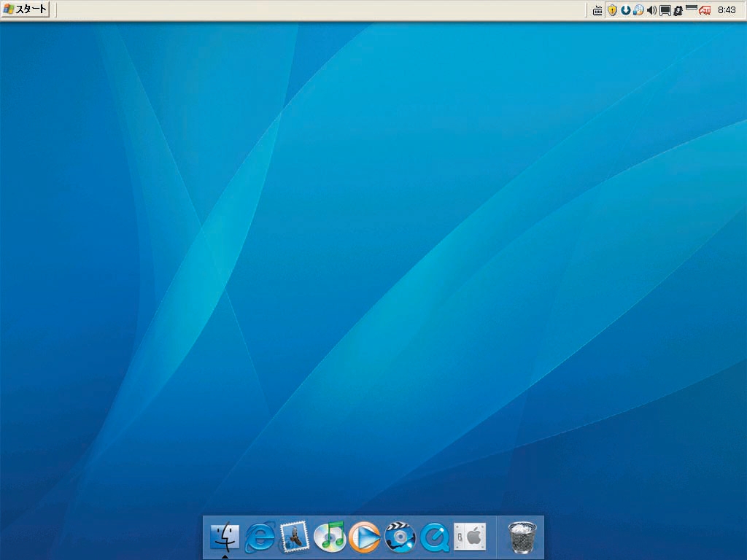The image size is (747, 560).
Task: Open QuickTime Player from the dock
Action: (x=435, y=537)
